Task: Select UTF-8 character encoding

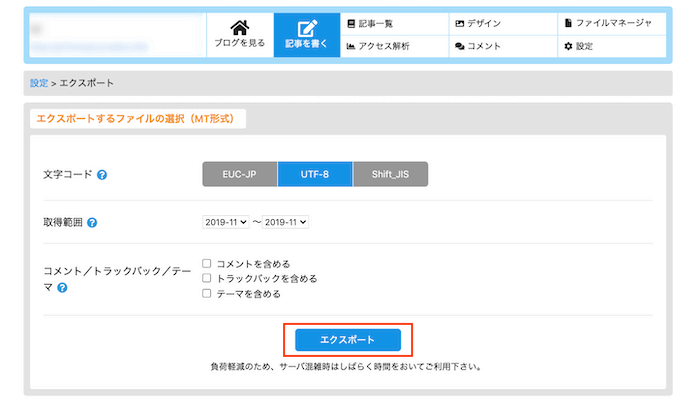Action: click(x=315, y=174)
